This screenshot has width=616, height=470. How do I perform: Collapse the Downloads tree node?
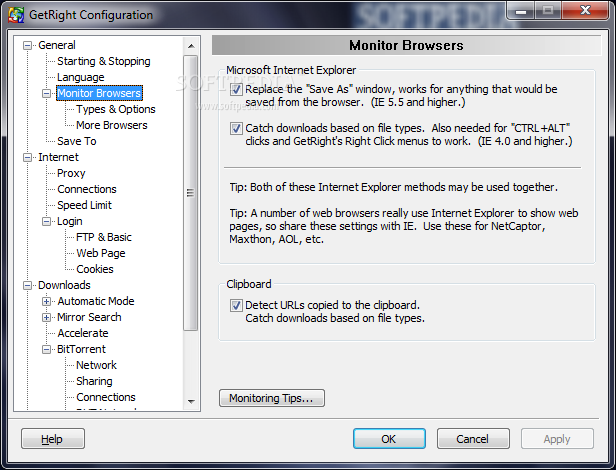(28, 286)
